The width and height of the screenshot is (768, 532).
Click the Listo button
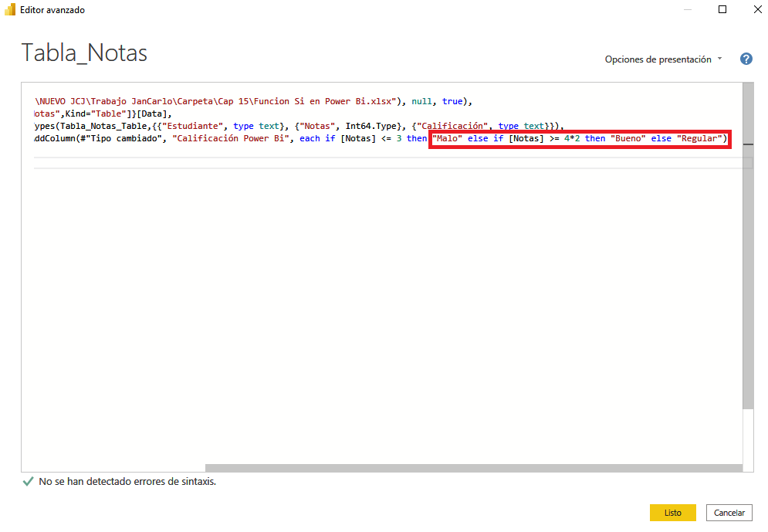[672, 513]
